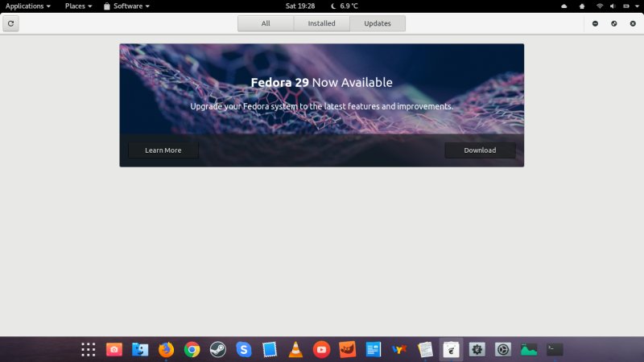644x362 pixels.
Task: Launch GIMP from the dock
Action: tap(348, 350)
